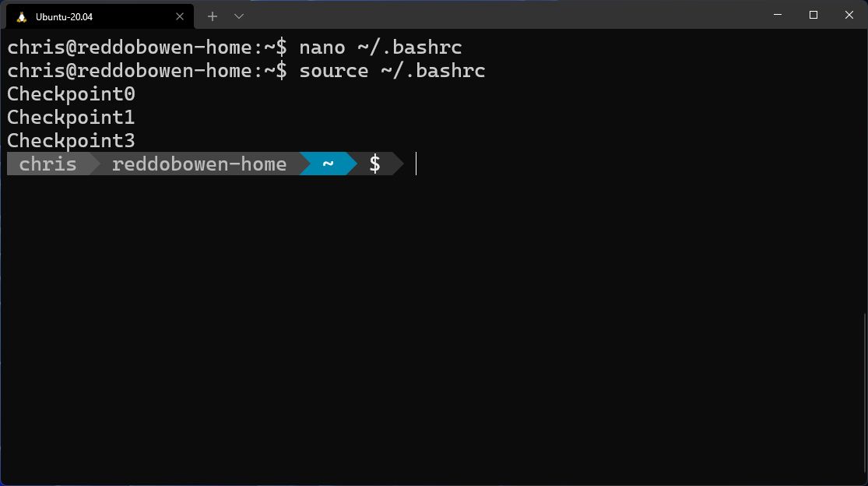The image size is (868, 486).
Task: Click the reddobowen-home hostname segment
Action: tap(199, 164)
